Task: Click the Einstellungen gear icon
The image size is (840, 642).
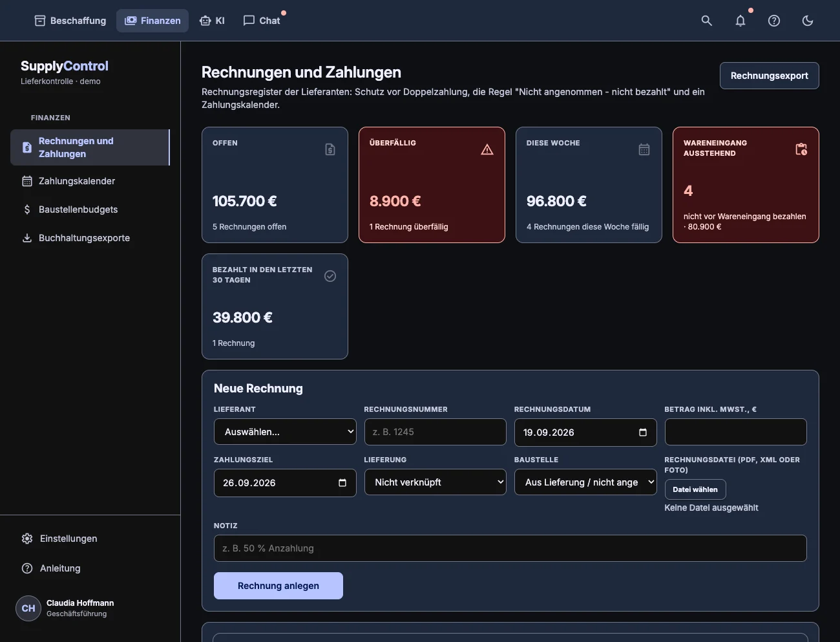Action: (x=27, y=539)
